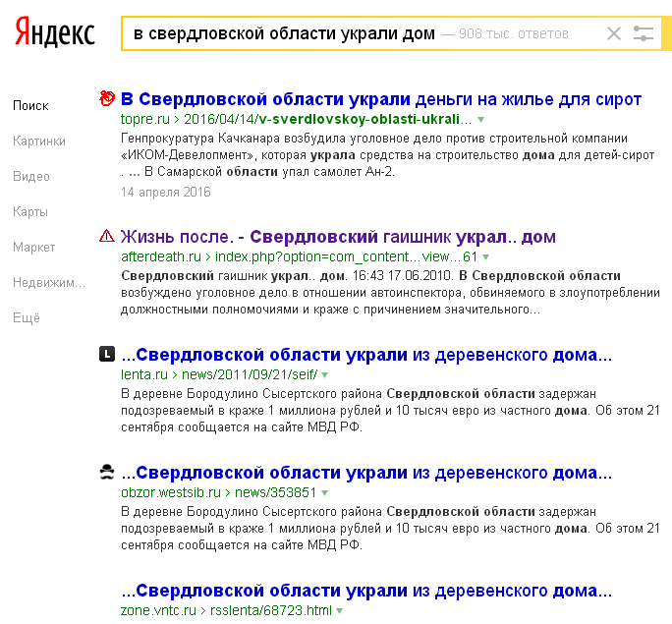Open the result title above the obzor.westsib.ru URL
Viewport: 672px width, 624px height.
click(x=366, y=473)
